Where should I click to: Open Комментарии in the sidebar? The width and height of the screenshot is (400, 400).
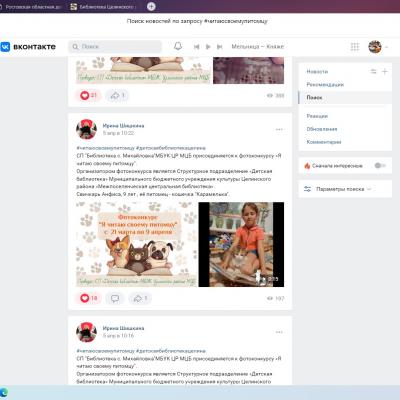[324, 142]
